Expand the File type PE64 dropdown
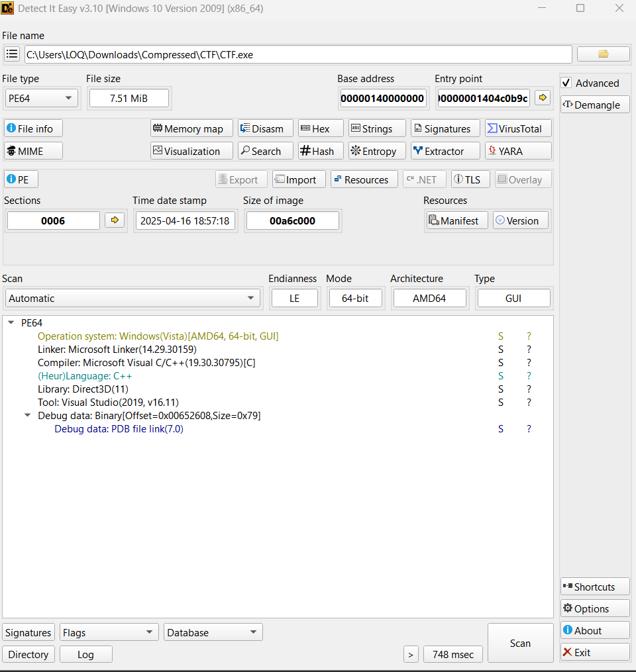Viewport: 636px width, 672px height. [40, 99]
